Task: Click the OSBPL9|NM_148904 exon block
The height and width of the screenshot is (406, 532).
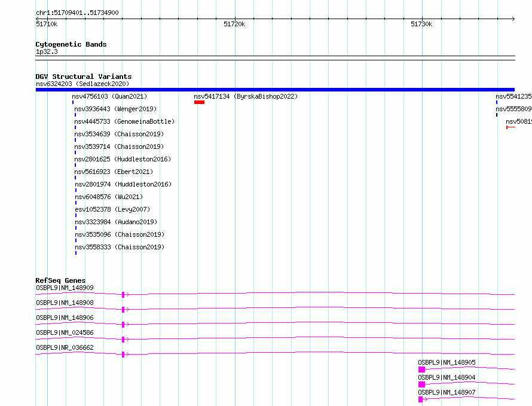Action: pos(422,384)
